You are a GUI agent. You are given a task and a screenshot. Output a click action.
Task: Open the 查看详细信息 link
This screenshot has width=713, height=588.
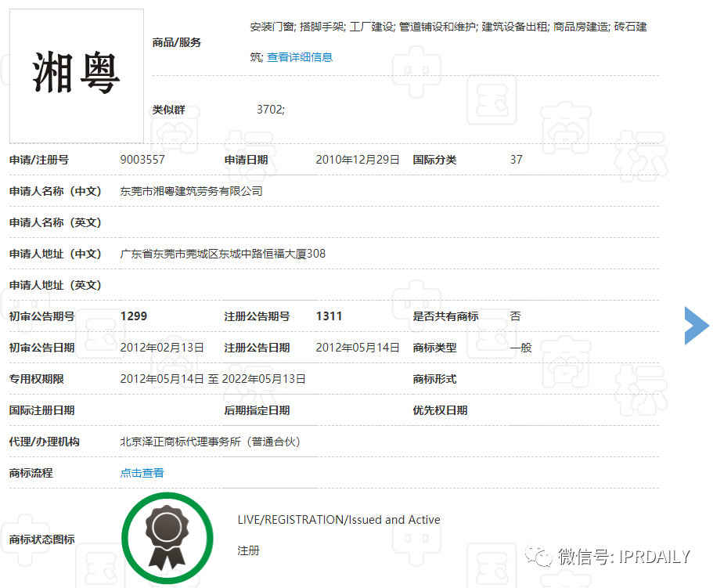pos(300,57)
